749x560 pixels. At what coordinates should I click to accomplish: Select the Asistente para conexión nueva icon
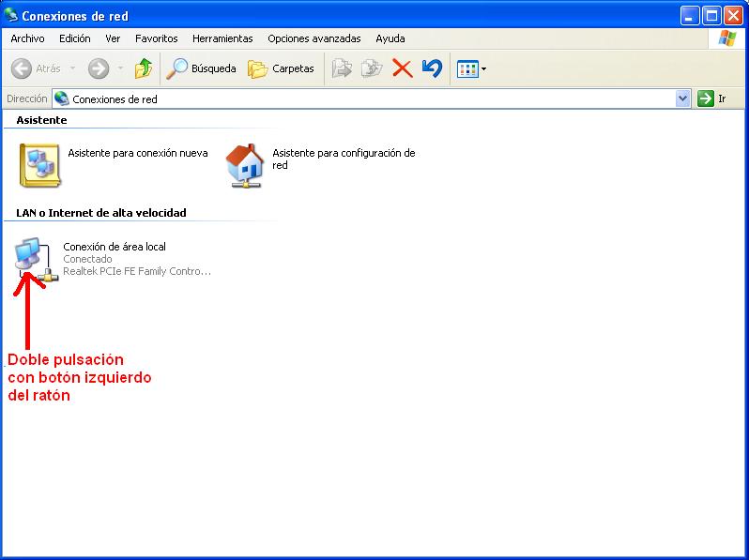pyautogui.click(x=39, y=165)
